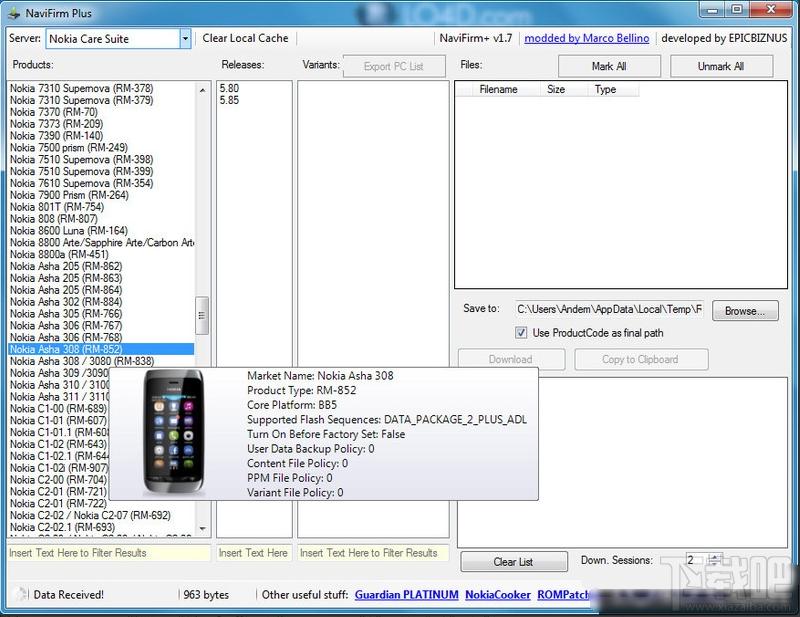This screenshot has height=617, width=800.
Task: Click the Down. Sessions number field
Action: [696, 560]
